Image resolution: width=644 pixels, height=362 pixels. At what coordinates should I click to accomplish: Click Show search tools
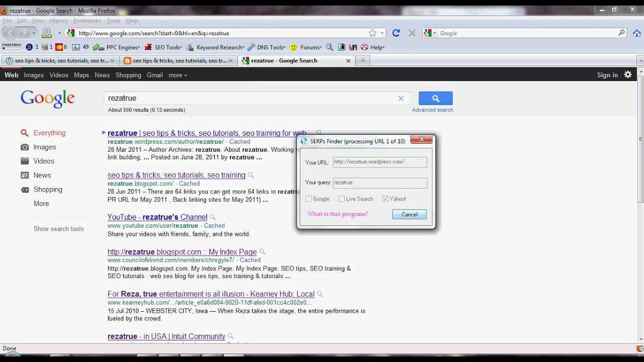coord(59,229)
